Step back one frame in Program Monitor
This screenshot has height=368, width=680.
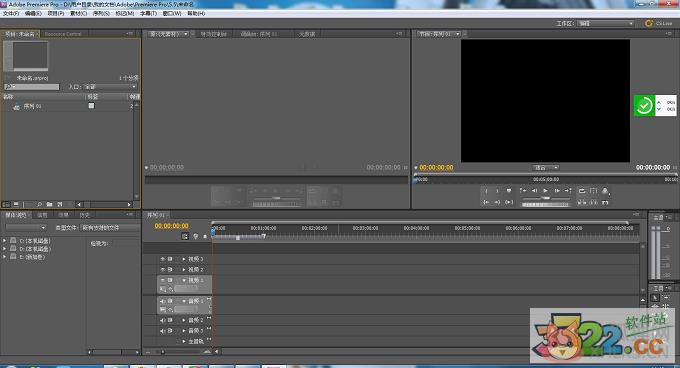pos(534,191)
